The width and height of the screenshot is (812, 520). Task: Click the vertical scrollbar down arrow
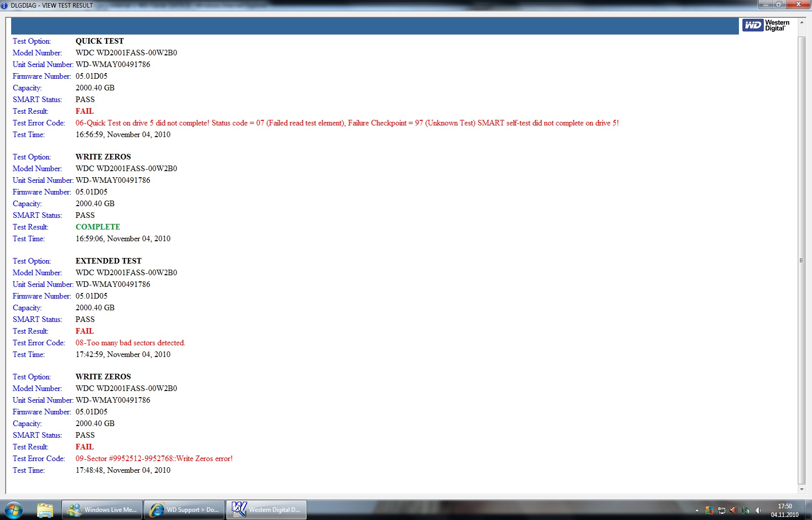coord(801,490)
